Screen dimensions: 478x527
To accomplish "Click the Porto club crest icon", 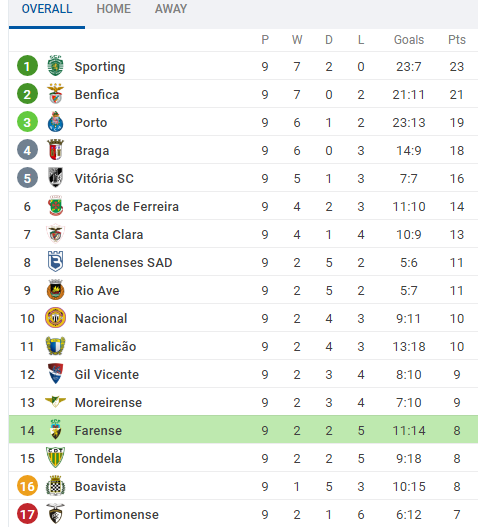I will click(55, 122).
